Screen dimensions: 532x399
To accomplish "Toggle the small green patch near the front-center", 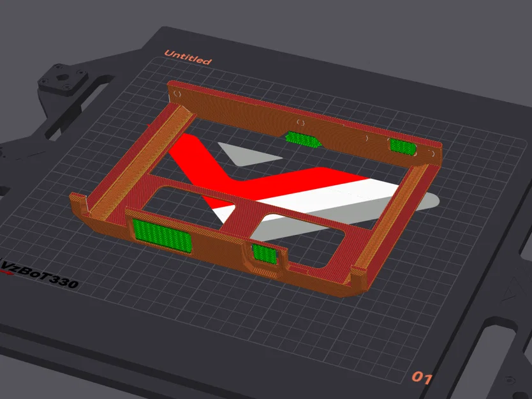I will click(x=263, y=254).
